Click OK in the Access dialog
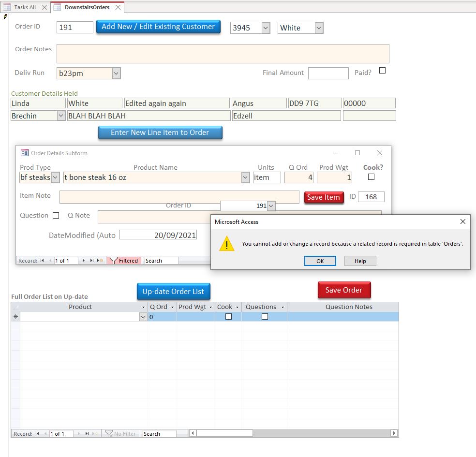The width and height of the screenshot is (476, 457). (320, 261)
